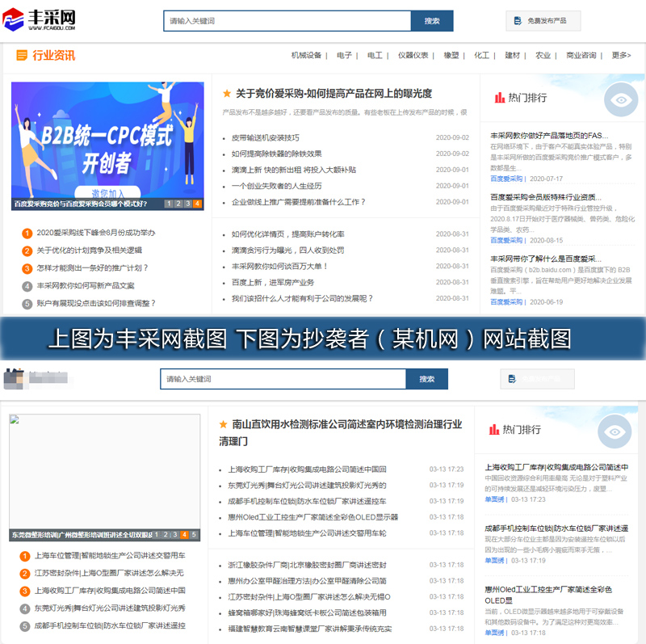
Task: Click the tag link dated 03-13 17:23
Action: (494, 499)
